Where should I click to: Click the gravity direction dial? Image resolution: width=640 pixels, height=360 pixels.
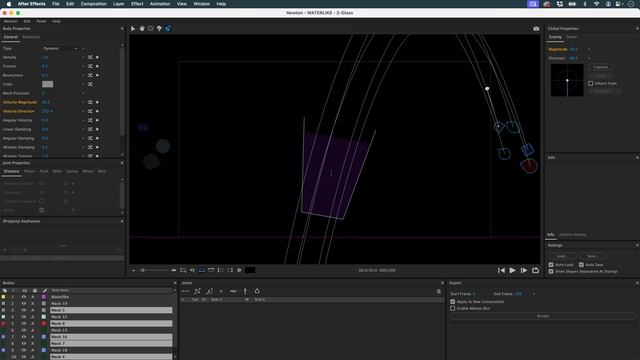click(567, 80)
